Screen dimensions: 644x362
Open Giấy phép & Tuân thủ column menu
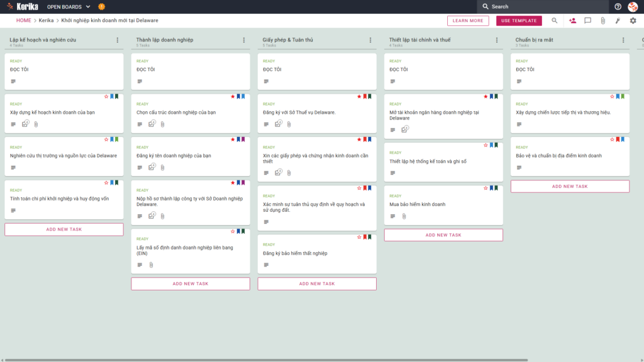coord(370,40)
